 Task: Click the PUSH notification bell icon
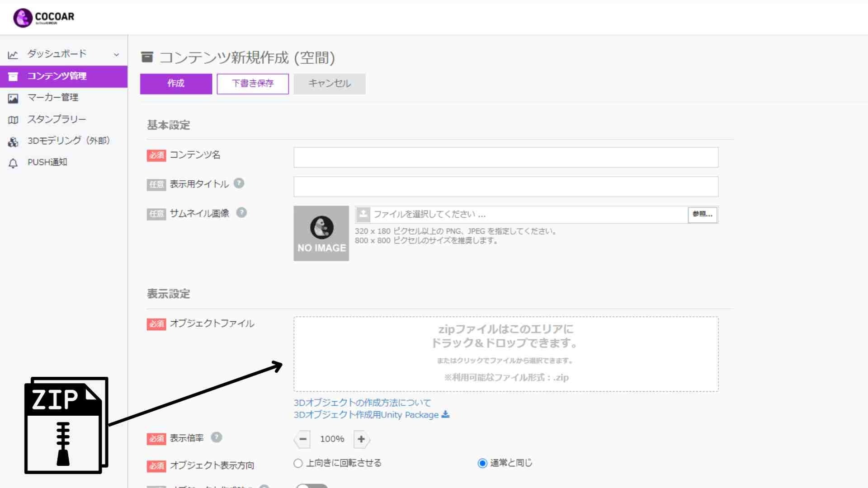(x=13, y=163)
